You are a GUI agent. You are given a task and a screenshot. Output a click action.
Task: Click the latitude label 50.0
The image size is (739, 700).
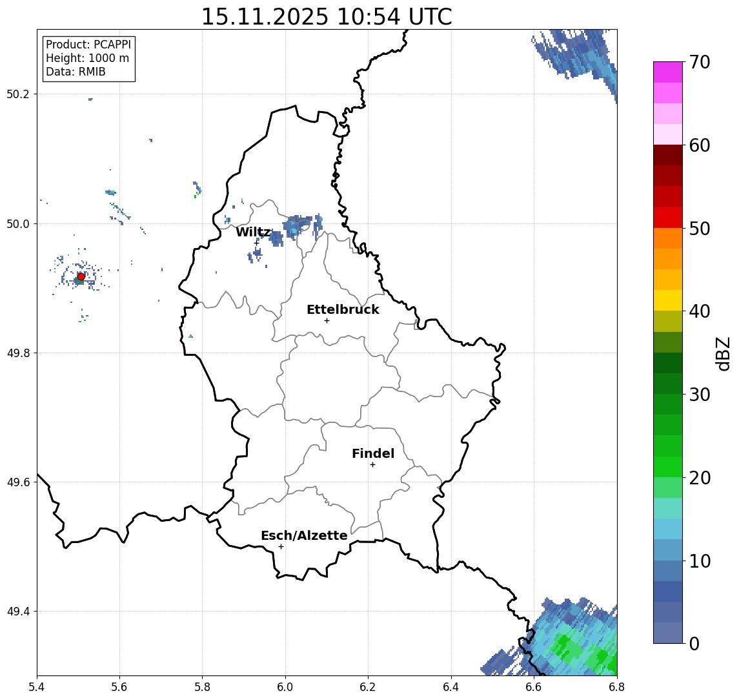18,223
